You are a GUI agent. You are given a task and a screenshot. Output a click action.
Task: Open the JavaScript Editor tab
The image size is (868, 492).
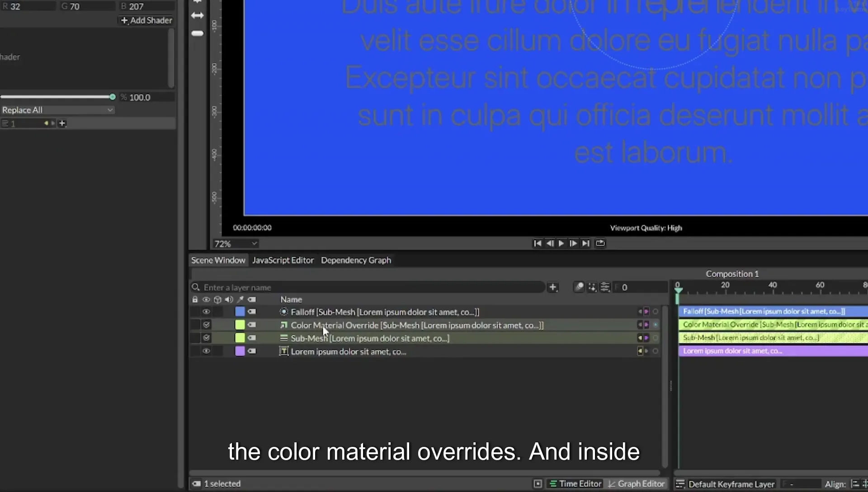283,260
